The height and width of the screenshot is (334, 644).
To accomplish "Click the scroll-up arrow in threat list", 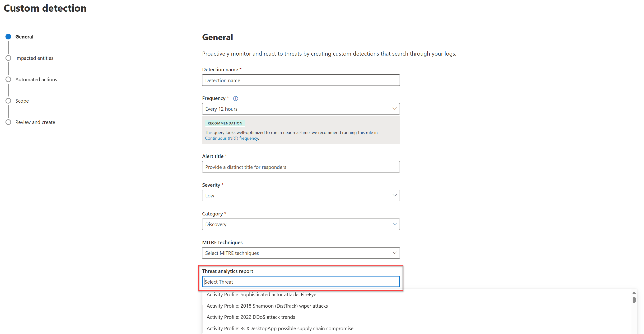I will 634,293.
